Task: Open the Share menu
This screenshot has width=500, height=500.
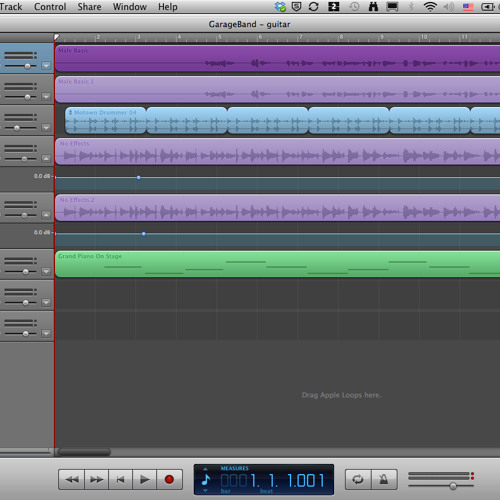Action: [89, 7]
